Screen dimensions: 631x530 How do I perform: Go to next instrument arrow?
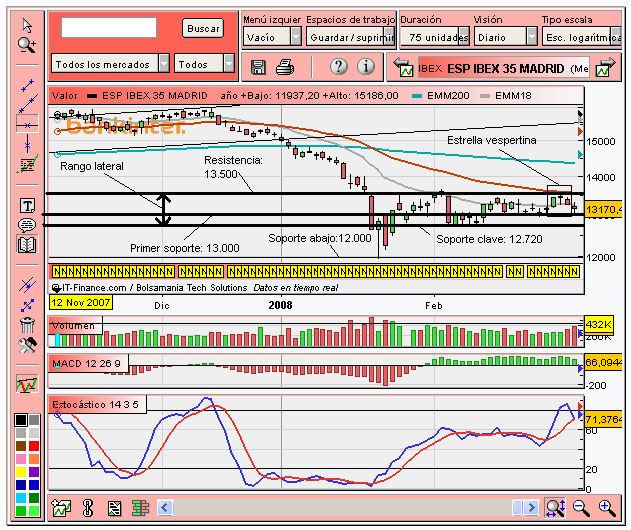[606, 67]
